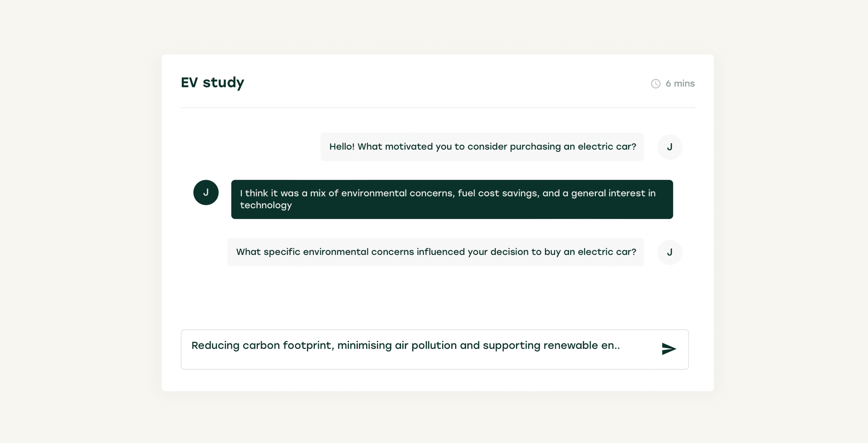Image resolution: width=868 pixels, height=443 pixels.
Task: Click the J avatar beside the respondent's dark reply
Action: click(x=206, y=193)
